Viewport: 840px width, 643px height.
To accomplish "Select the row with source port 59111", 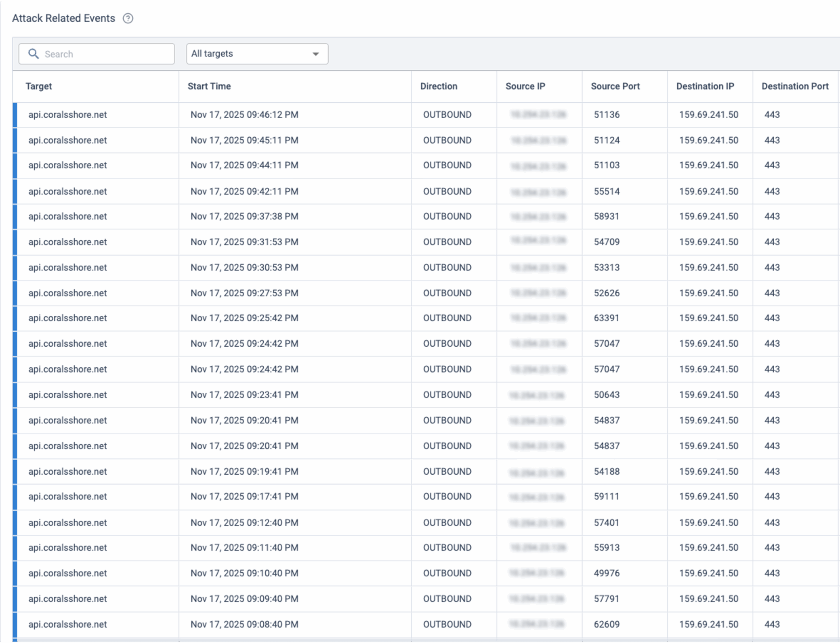I will click(607, 497).
